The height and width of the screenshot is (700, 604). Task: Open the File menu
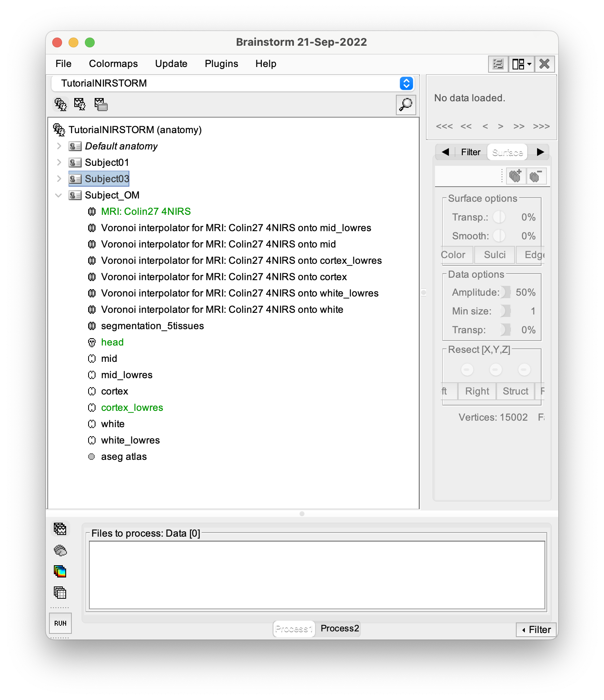(x=63, y=64)
